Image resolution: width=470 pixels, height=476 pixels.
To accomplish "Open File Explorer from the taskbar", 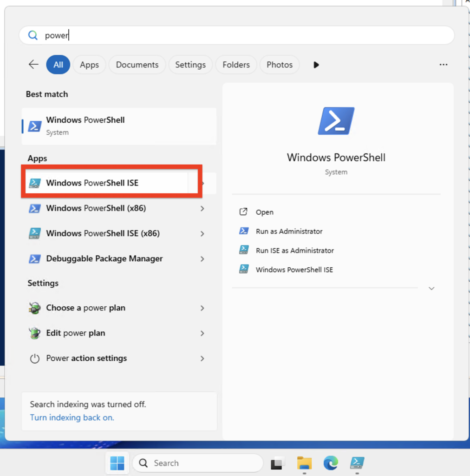I will point(304,463).
